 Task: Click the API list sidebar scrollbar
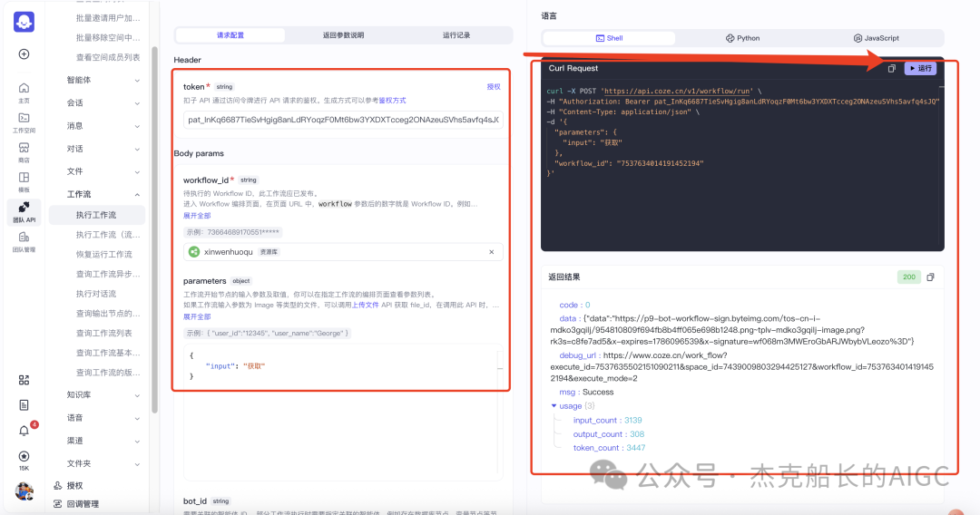point(154,229)
